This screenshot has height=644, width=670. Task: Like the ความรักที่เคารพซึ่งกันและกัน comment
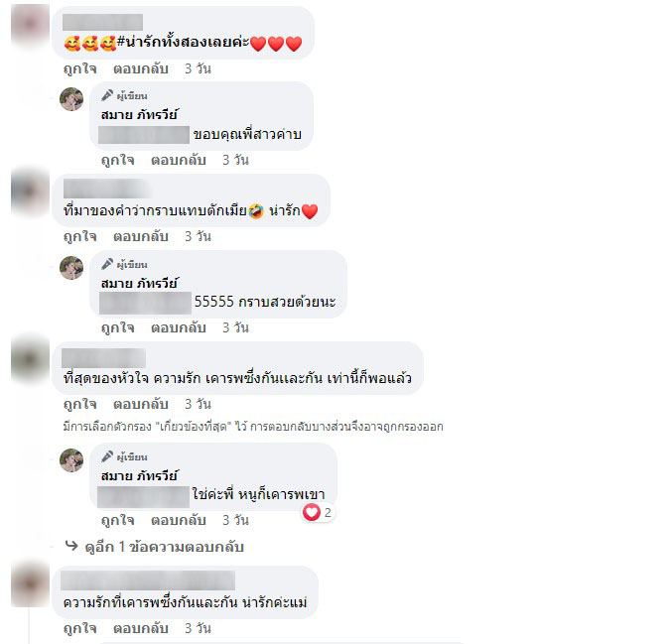80,628
